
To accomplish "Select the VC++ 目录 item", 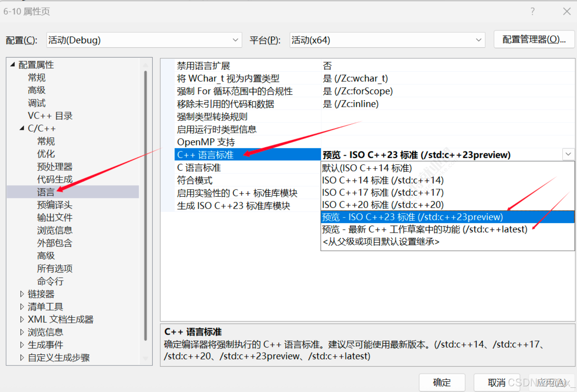I will pos(50,116).
